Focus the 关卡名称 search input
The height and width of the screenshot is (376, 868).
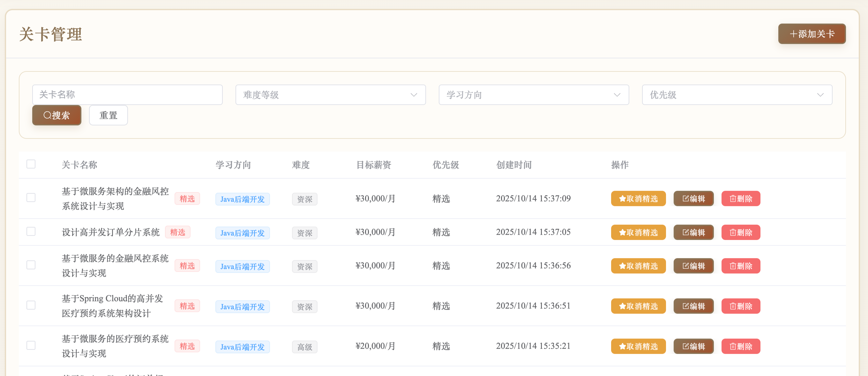pyautogui.click(x=127, y=95)
